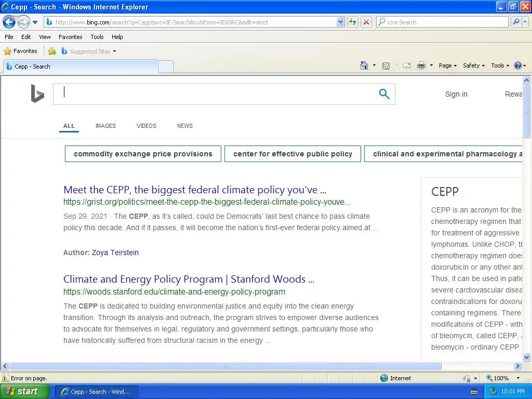This screenshot has width=532, height=399.
Task: Click the grist.org result URL
Action: click(x=207, y=202)
